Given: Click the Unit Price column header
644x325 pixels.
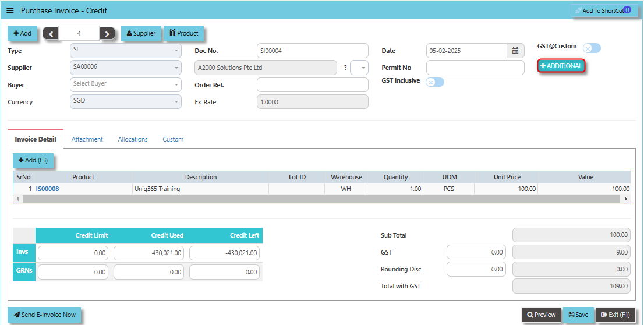Looking at the screenshot, I should (507, 177).
